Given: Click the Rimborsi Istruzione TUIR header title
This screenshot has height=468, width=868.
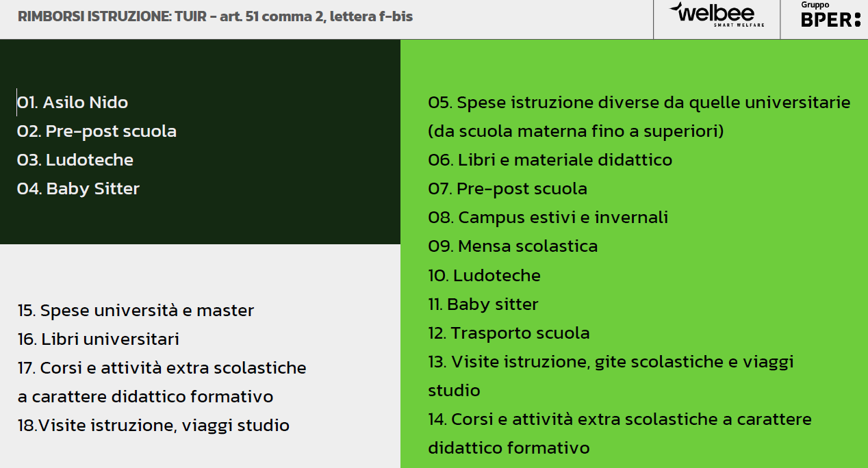Looking at the screenshot, I should (216, 16).
